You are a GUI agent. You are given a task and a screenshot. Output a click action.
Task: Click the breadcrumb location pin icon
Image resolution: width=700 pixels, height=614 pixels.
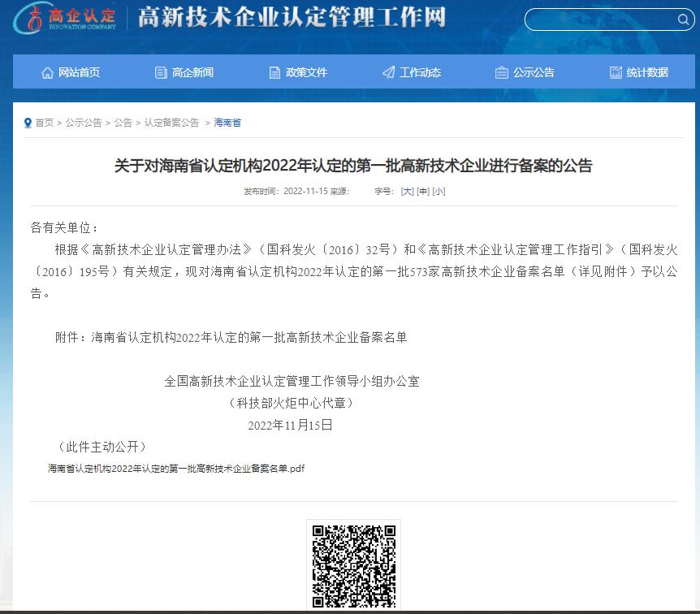click(x=28, y=123)
